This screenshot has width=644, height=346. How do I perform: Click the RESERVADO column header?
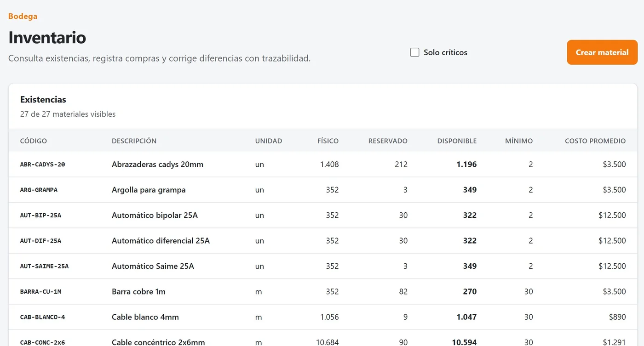pyautogui.click(x=388, y=141)
